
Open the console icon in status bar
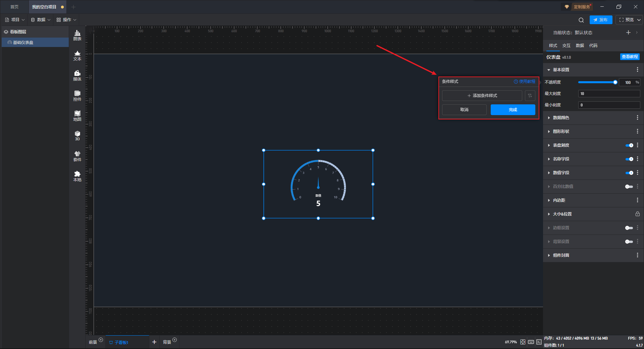coord(539,342)
